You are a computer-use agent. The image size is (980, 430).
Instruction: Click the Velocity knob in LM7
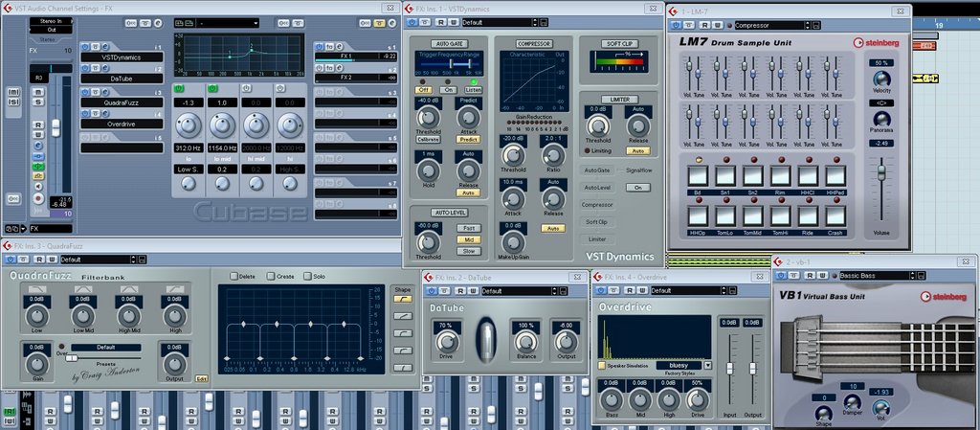coord(881,79)
